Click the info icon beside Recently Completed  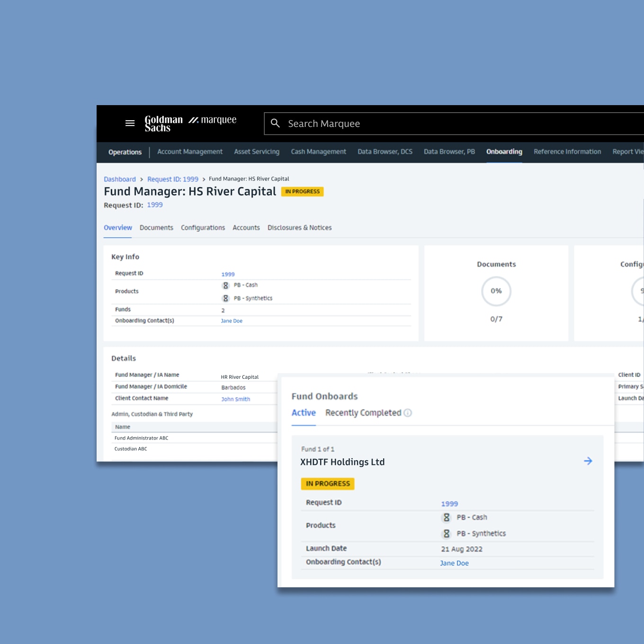point(408,413)
